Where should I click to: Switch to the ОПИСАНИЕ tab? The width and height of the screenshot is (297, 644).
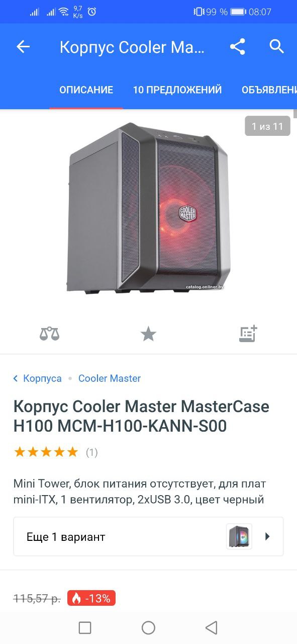(x=86, y=90)
